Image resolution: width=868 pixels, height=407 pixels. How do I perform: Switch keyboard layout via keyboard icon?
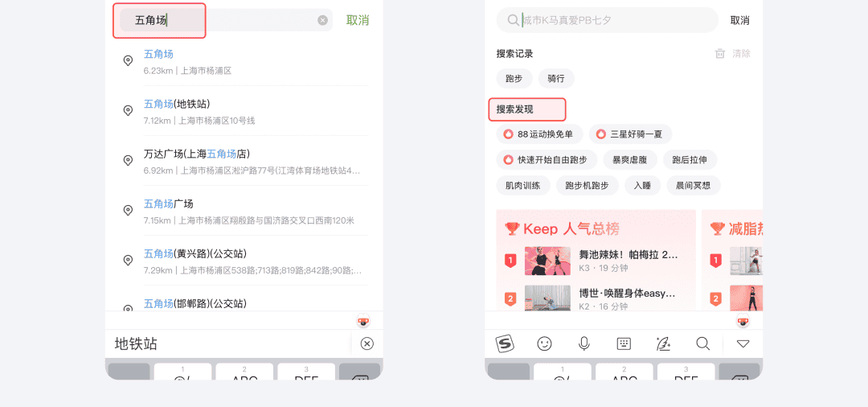click(x=624, y=344)
